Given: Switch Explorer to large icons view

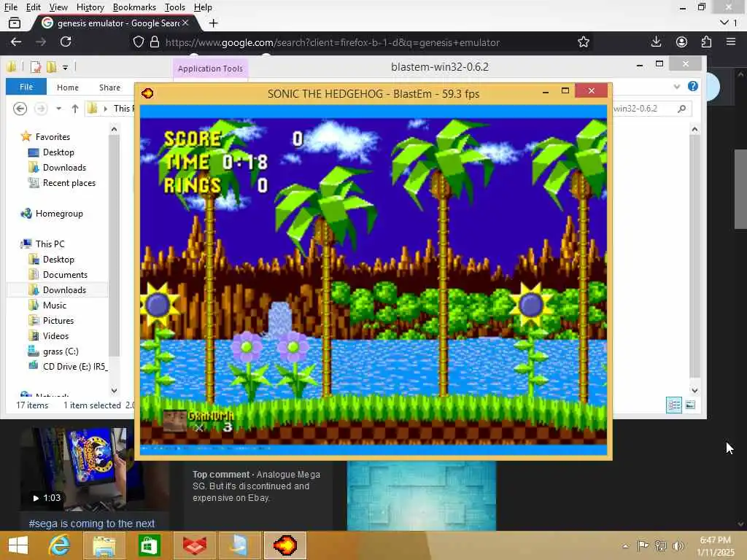Looking at the screenshot, I should pos(690,405).
